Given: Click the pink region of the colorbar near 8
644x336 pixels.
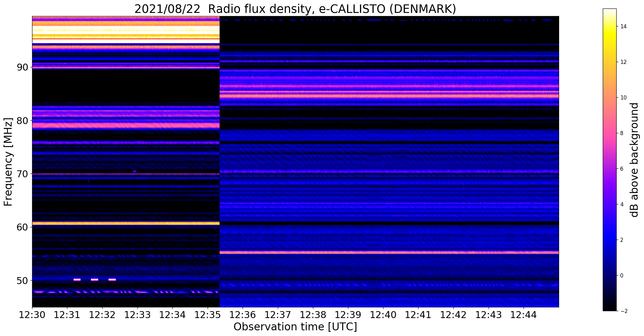Looking at the screenshot, I should [609, 133].
